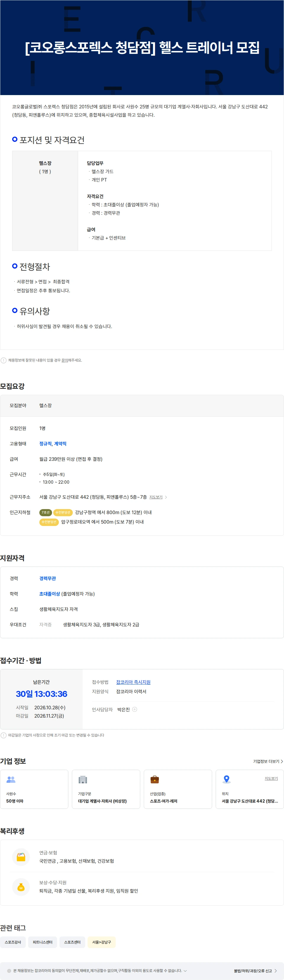Click the 7호선 subway line badge

coord(46,512)
